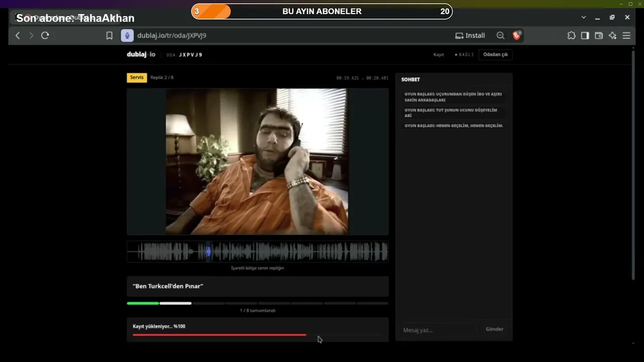Go back using the browser back arrow
644x362 pixels.
point(18,36)
